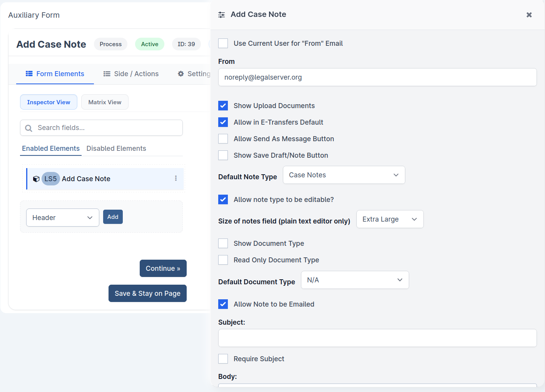This screenshot has width=545, height=392.
Task: Select the Enabled Elements tab
Action: pos(51,148)
